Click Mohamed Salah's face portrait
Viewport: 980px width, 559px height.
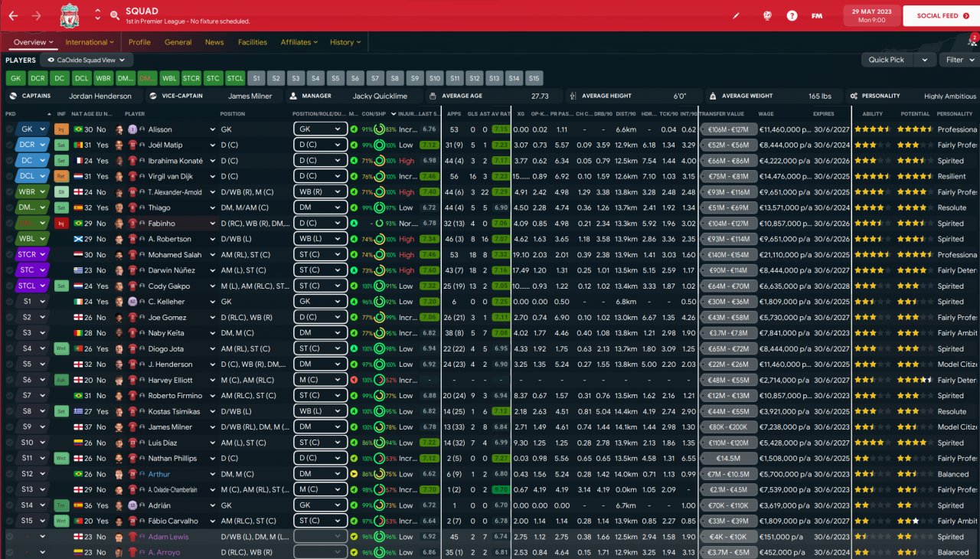point(119,254)
